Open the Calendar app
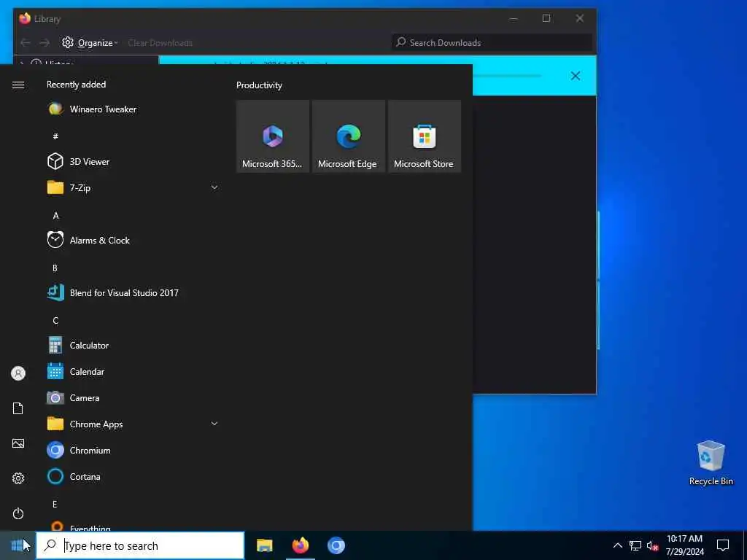This screenshot has width=747, height=560. pyautogui.click(x=133, y=371)
